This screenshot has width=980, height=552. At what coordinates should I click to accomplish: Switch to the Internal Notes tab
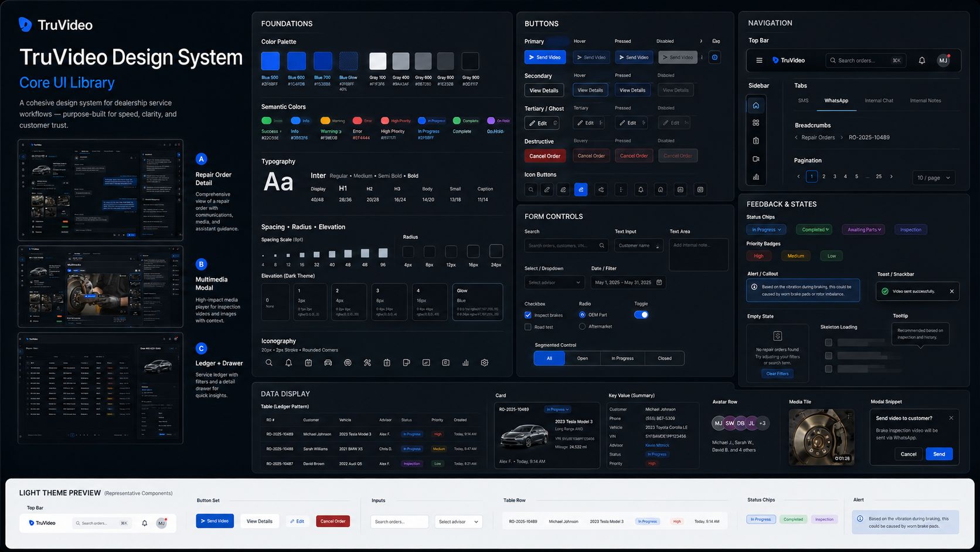point(925,100)
